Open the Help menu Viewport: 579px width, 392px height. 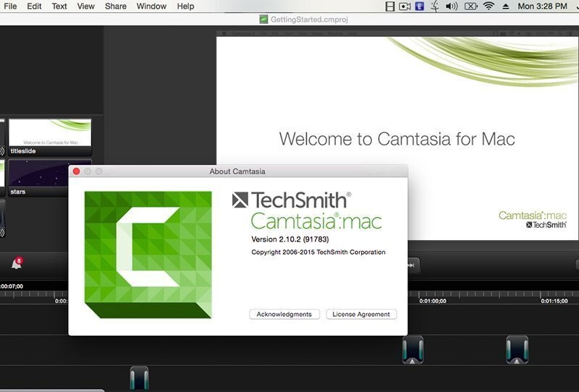(x=185, y=7)
